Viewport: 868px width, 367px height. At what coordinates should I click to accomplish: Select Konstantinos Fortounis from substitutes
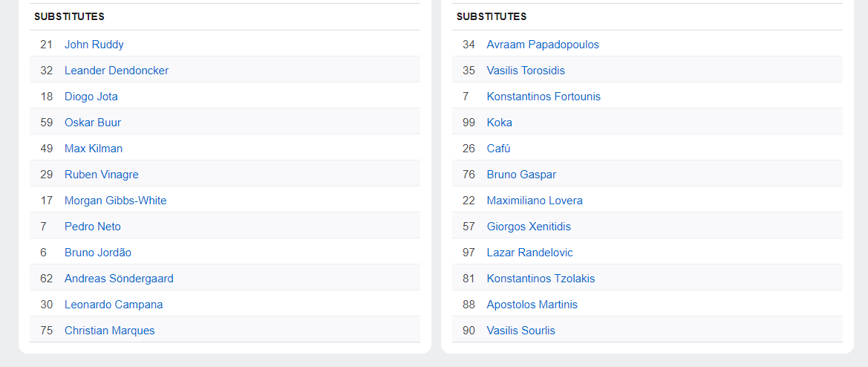(x=544, y=97)
